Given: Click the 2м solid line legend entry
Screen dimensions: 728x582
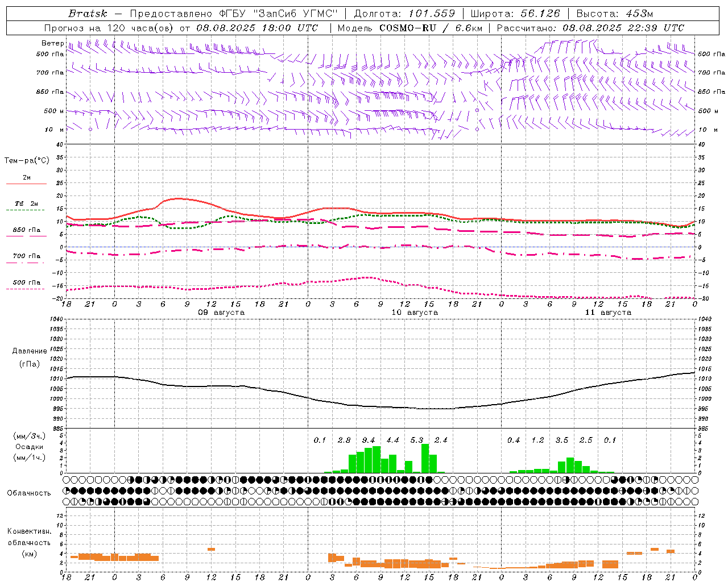Looking at the screenshot, I should click(26, 180).
